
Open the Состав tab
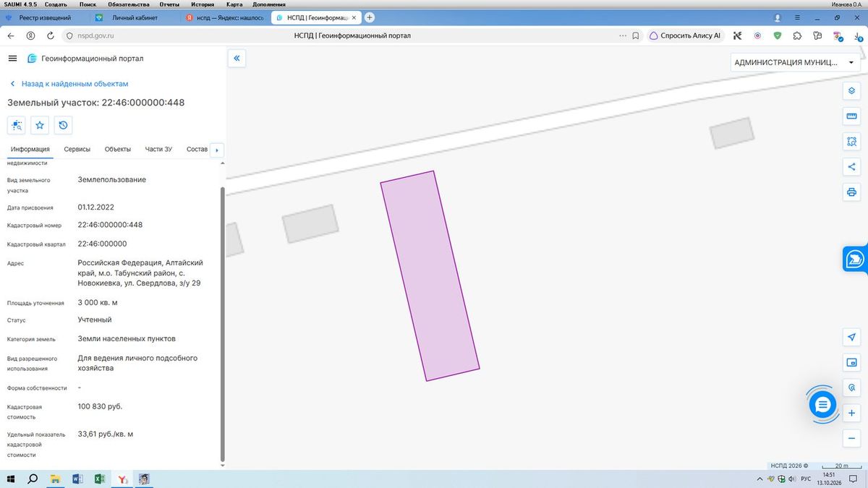coord(197,150)
